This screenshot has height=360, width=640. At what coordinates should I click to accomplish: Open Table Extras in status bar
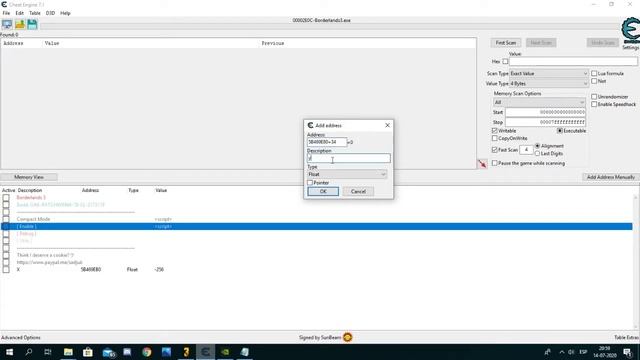(627, 338)
